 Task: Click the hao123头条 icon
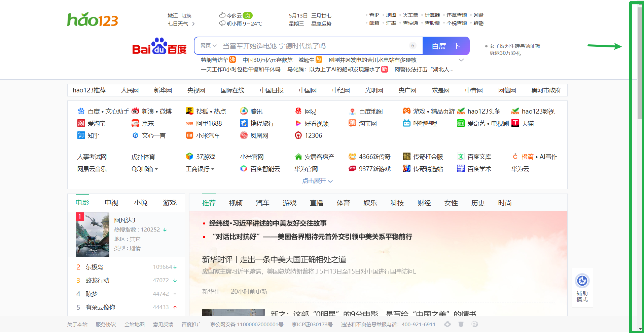[x=461, y=111]
